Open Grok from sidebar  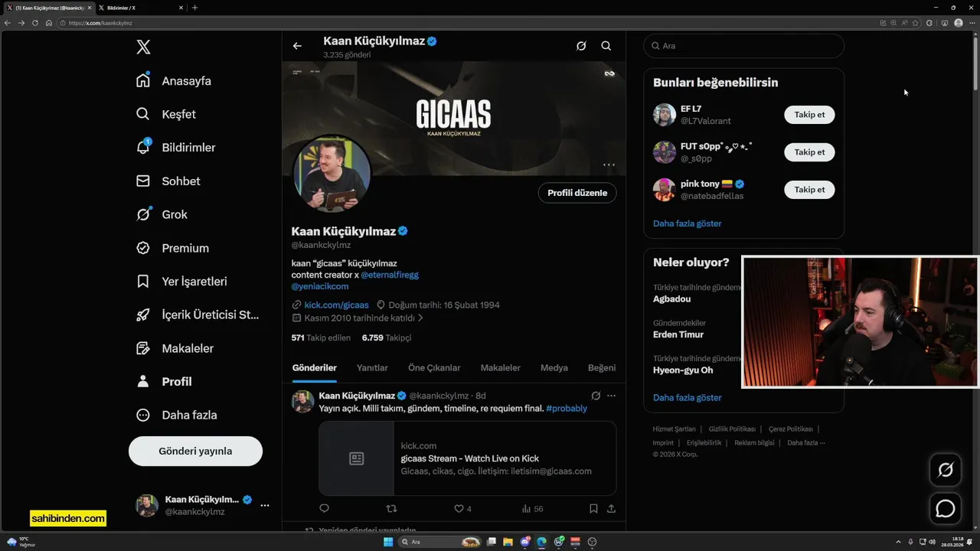coord(162,214)
